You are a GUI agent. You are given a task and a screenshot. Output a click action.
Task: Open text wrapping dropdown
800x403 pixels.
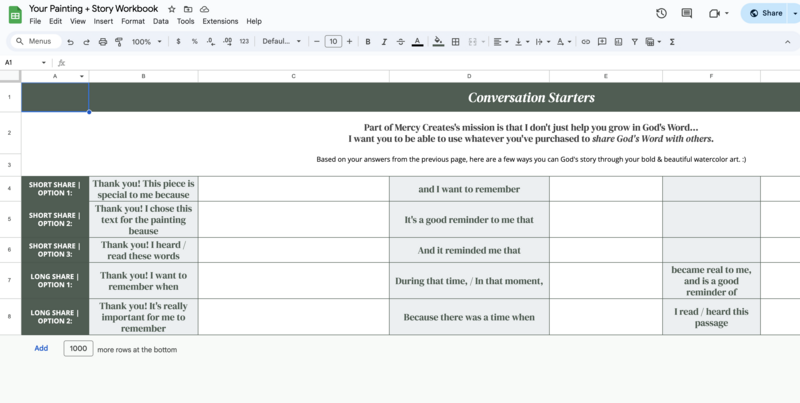[x=542, y=42]
